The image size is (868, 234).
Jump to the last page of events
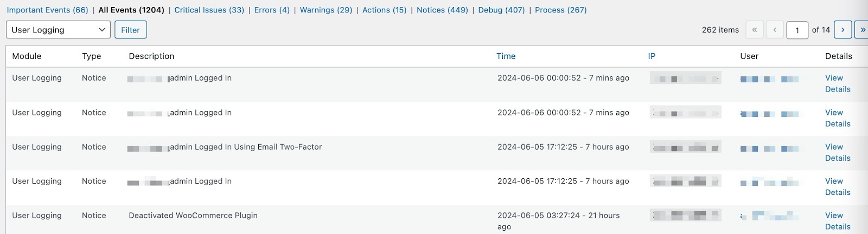pos(861,30)
